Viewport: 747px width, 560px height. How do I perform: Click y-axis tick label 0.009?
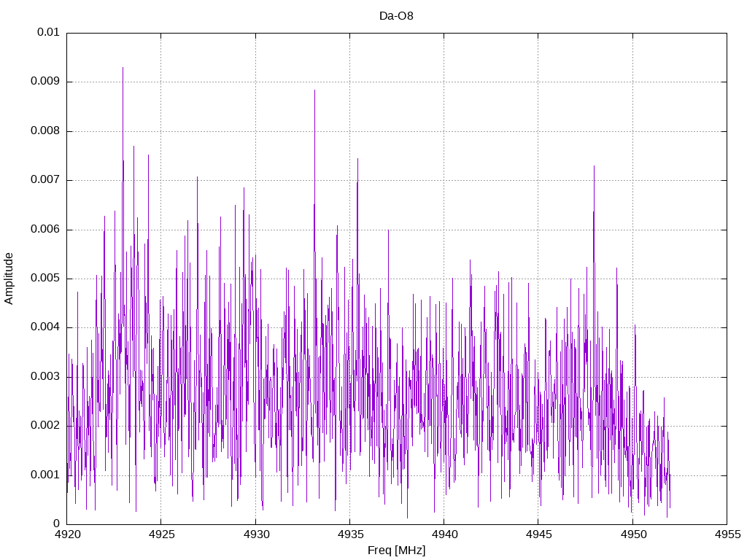point(45,82)
